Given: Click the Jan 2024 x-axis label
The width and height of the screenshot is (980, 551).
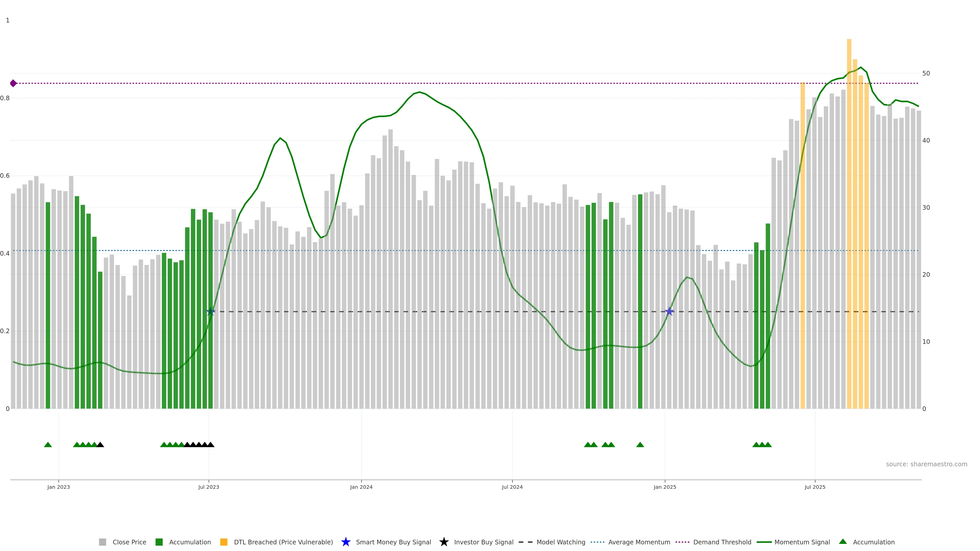Looking at the screenshot, I should 361,487.
